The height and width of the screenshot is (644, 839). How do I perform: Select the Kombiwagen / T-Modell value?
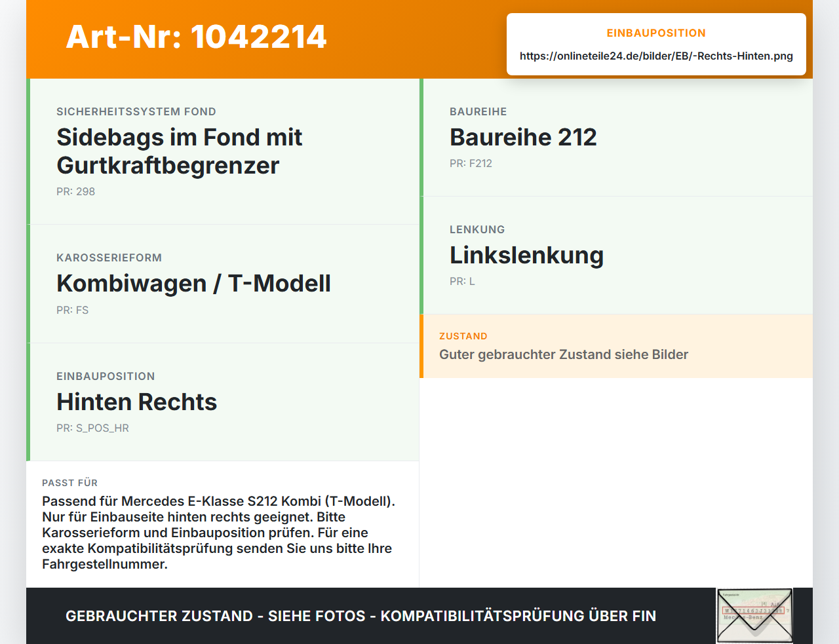pyautogui.click(x=193, y=283)
